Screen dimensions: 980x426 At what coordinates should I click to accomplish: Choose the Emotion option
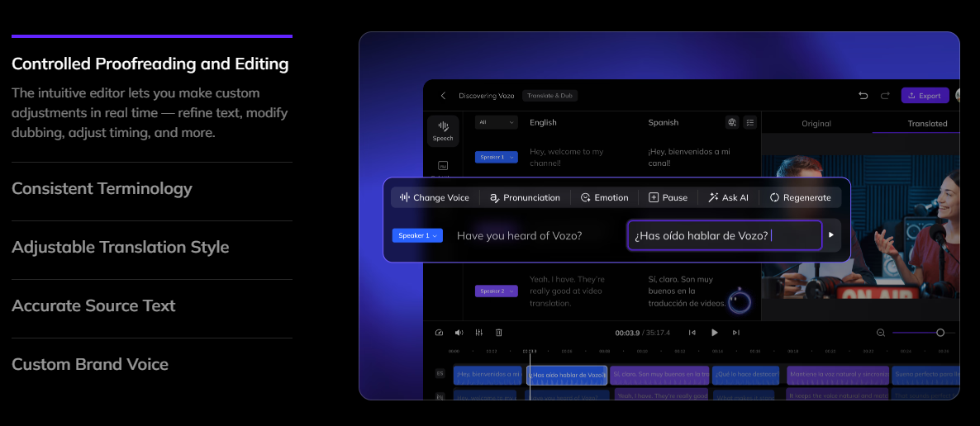click(x=604, y=197)
